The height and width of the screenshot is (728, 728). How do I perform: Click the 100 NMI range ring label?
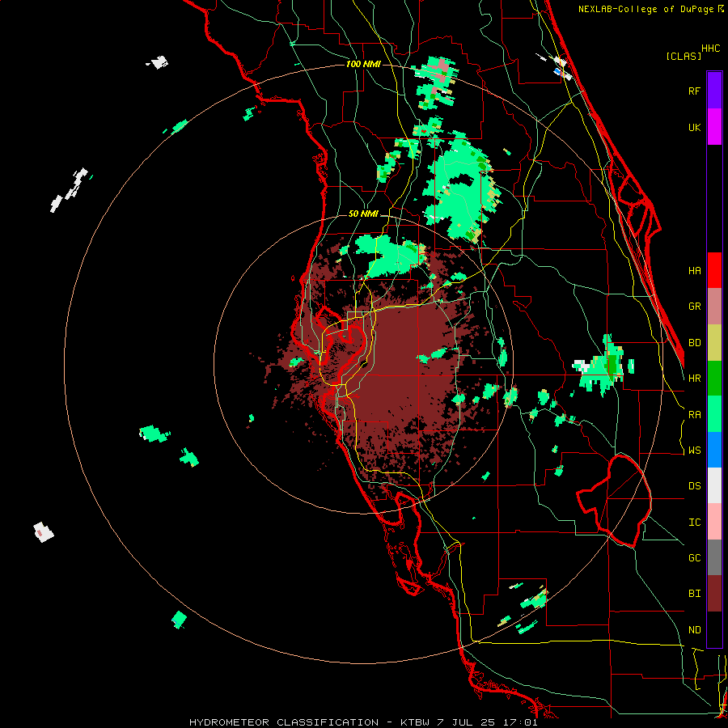(x=363, y=64)
